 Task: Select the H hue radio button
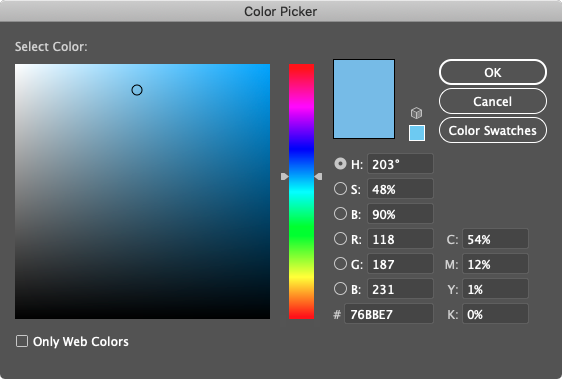pos(340,164)
